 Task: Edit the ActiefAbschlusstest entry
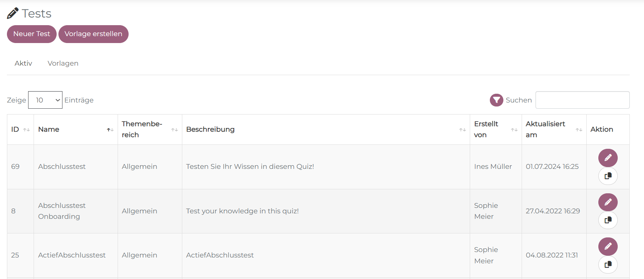point(608,247)
